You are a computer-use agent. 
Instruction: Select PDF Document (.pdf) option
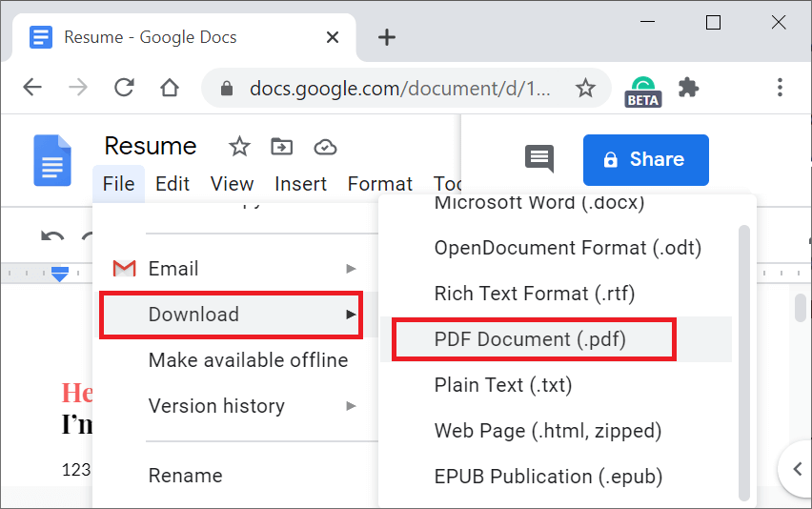click(x=530, y=339)
